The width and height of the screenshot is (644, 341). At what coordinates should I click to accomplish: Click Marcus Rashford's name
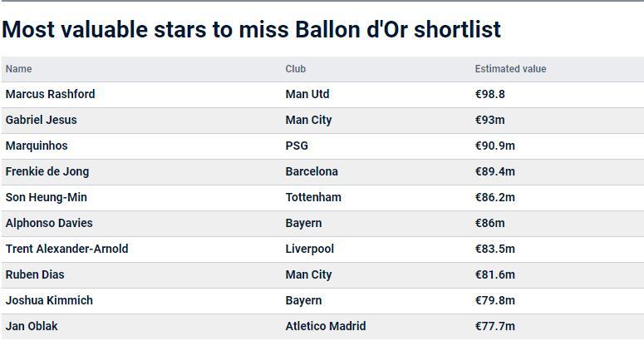50,94
